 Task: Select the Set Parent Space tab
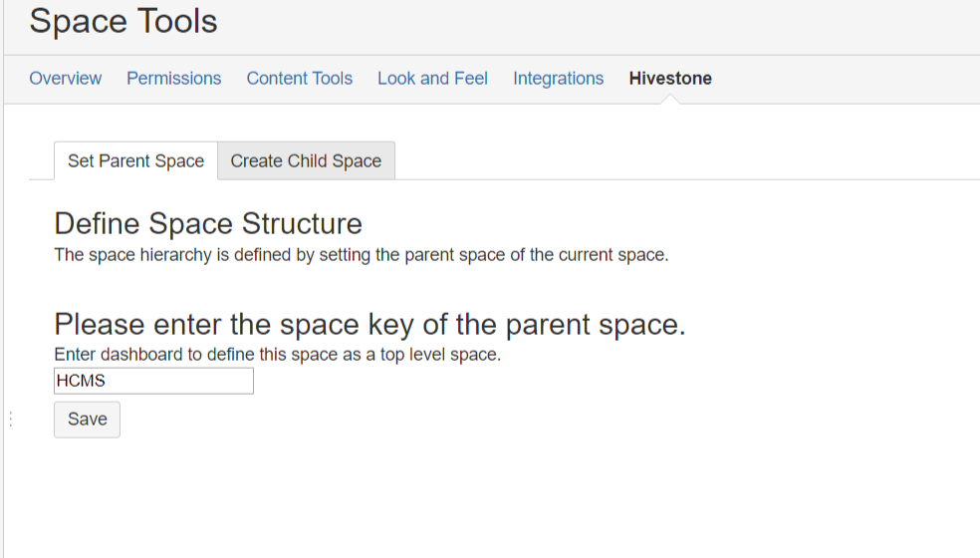click(135, 161)
